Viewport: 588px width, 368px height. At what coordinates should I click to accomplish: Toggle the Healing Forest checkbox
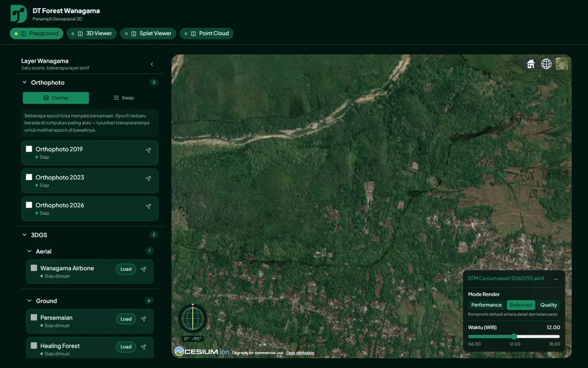[34, 345]
